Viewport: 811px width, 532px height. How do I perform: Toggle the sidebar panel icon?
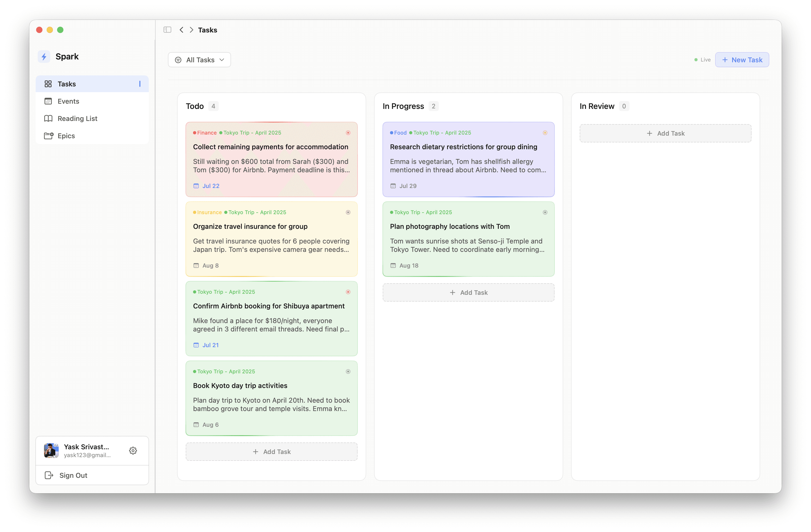point(167,30)
